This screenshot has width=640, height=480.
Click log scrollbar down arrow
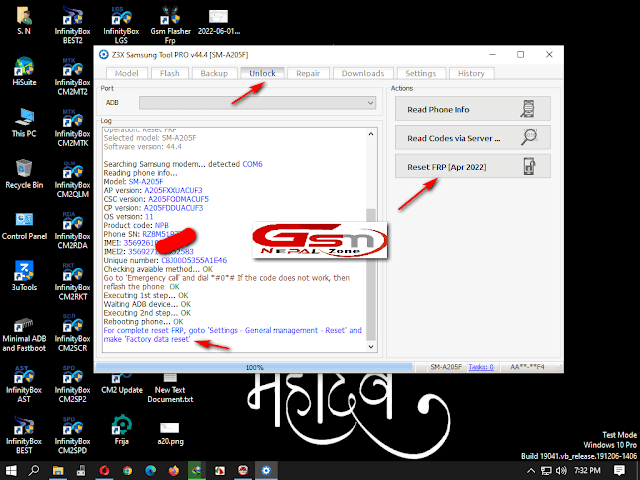[371, 347]
